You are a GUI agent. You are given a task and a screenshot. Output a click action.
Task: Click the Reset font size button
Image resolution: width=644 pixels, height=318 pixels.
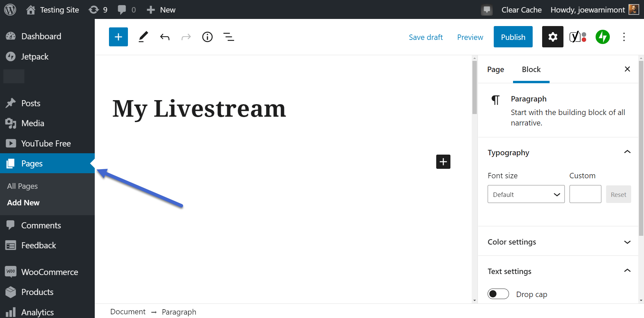click(619, 194)
